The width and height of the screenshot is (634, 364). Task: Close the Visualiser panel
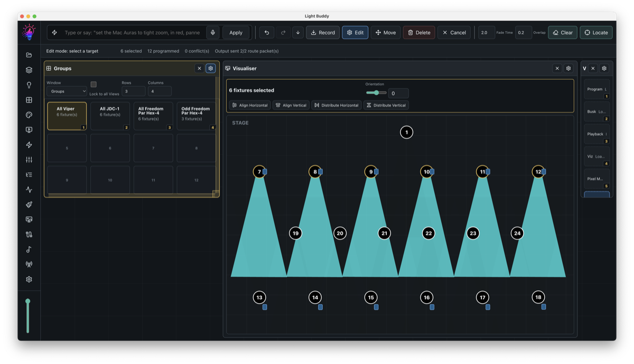point(557,68)
